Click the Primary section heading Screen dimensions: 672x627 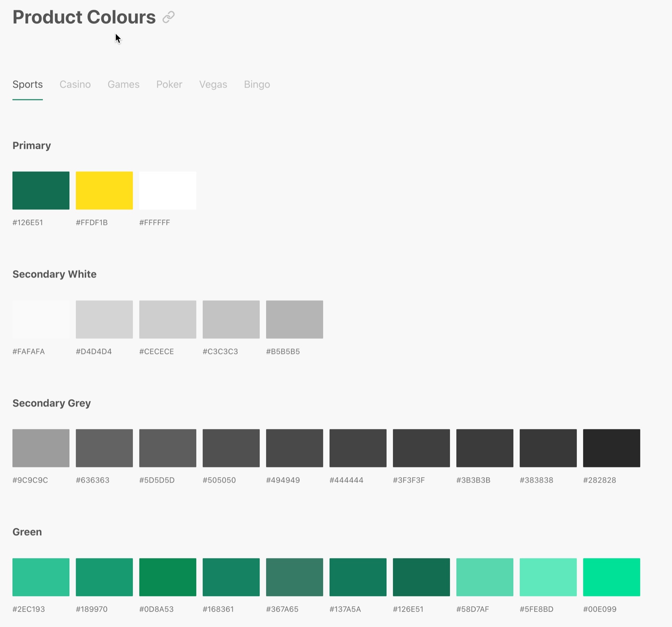[x=31, y=146]
